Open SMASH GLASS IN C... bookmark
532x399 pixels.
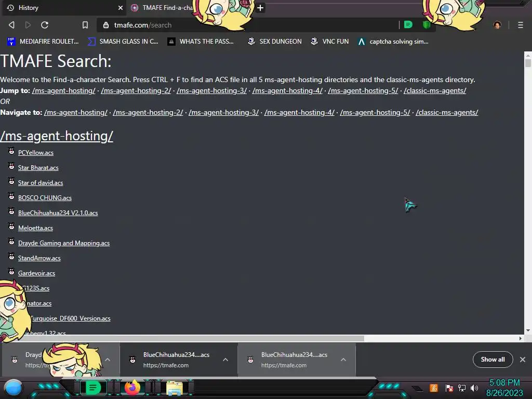(123, 42)
